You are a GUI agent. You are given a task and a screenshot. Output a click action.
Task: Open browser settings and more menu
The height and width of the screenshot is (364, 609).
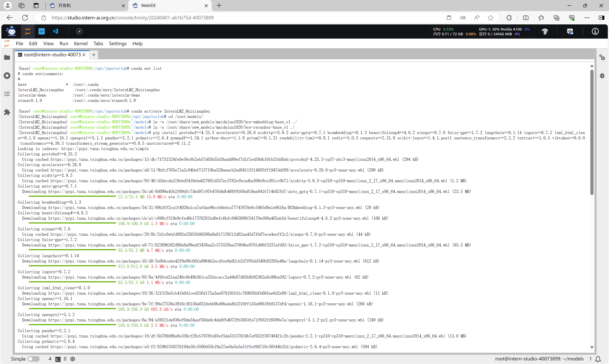(587, 18)
